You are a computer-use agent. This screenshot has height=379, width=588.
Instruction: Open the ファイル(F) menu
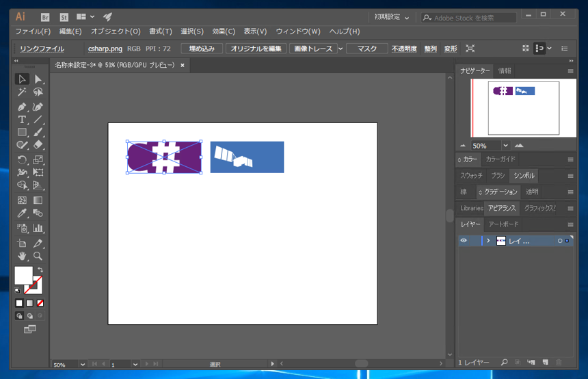point(33,31)
